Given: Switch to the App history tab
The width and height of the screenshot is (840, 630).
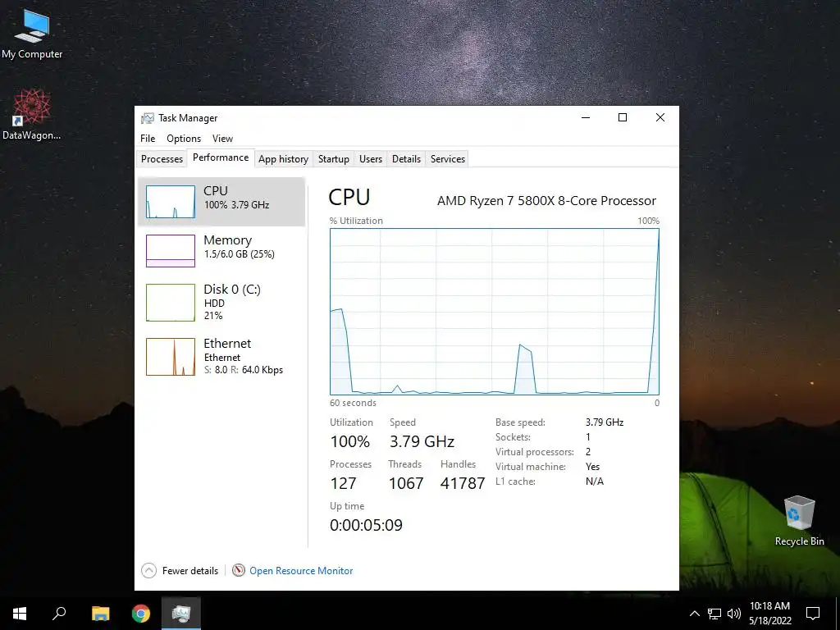Looking at the screenshot, I should (283, 158).
